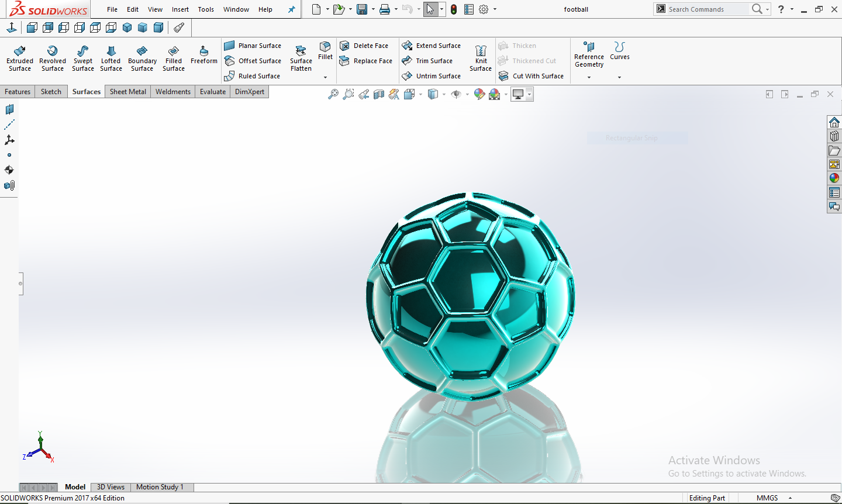Screen dimensions: 842x504
Task: Pick the Ruled Surface command
Action: pyautogui.click(x=252, y=76)
